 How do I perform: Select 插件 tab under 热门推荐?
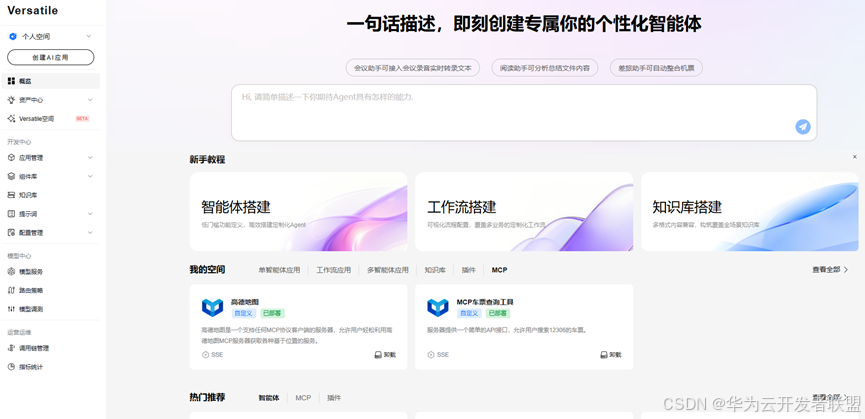[334, 397]
